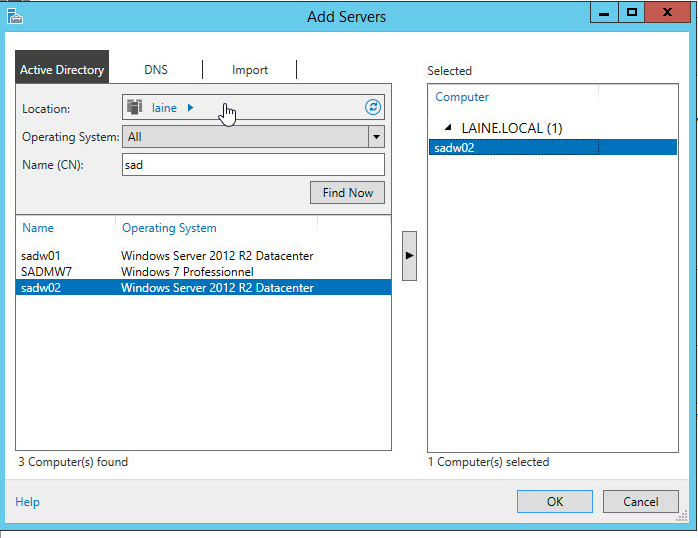Click the LAINE.LOCAL (1) group label
The width and height of the screenshot is (698, 538).
click(x=512, y=128)
